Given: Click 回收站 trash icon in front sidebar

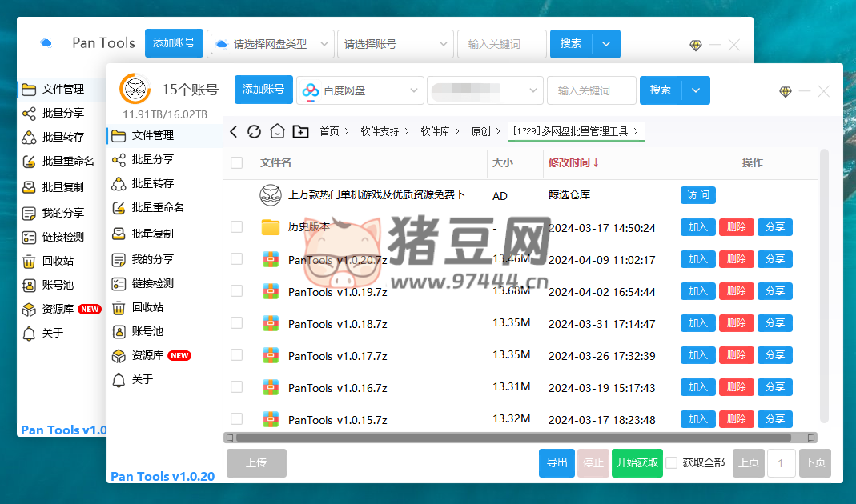Looking at the screenshot, I should (x=119, y=308).
